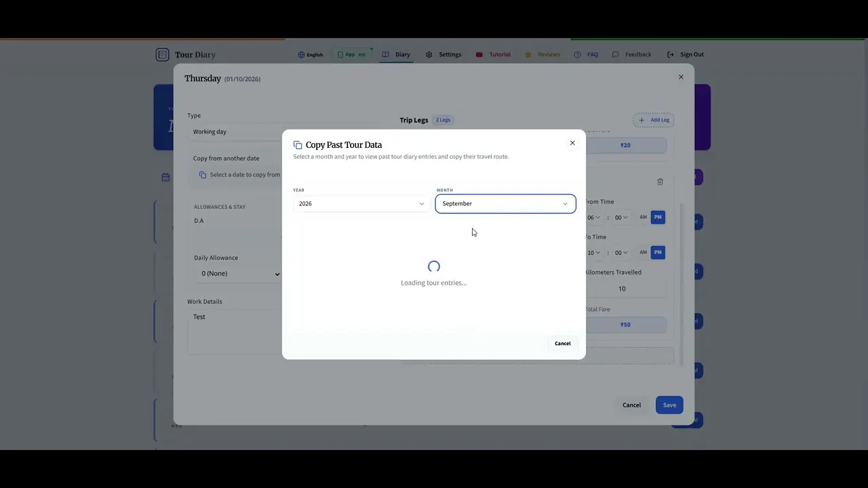The height and width of the screenshot is (488, 868).
Task: Save the Thursday diary entry
Action: click(x=669, y=405)
